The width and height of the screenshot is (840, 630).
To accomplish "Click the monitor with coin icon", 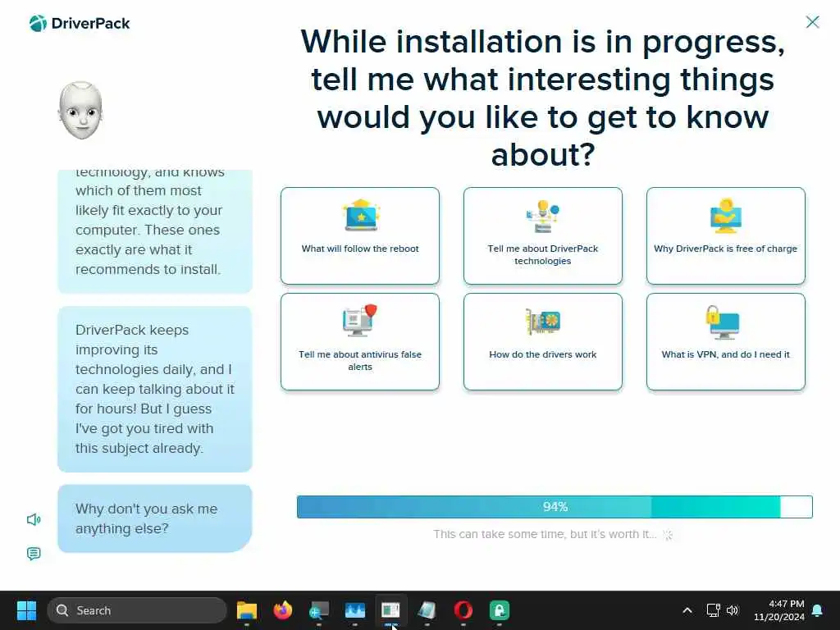I will (725, 216).
